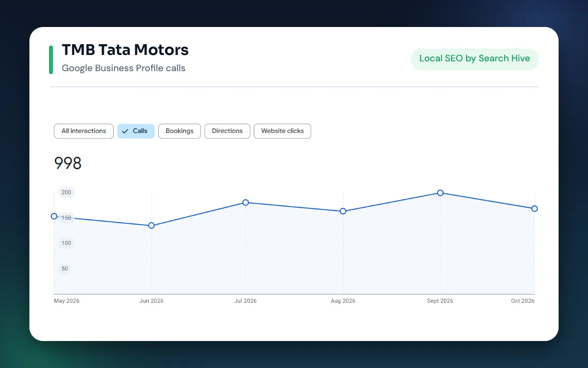588x368 pixels.
Task: Select the Oct 2026 data point
Action: point(535,209)
